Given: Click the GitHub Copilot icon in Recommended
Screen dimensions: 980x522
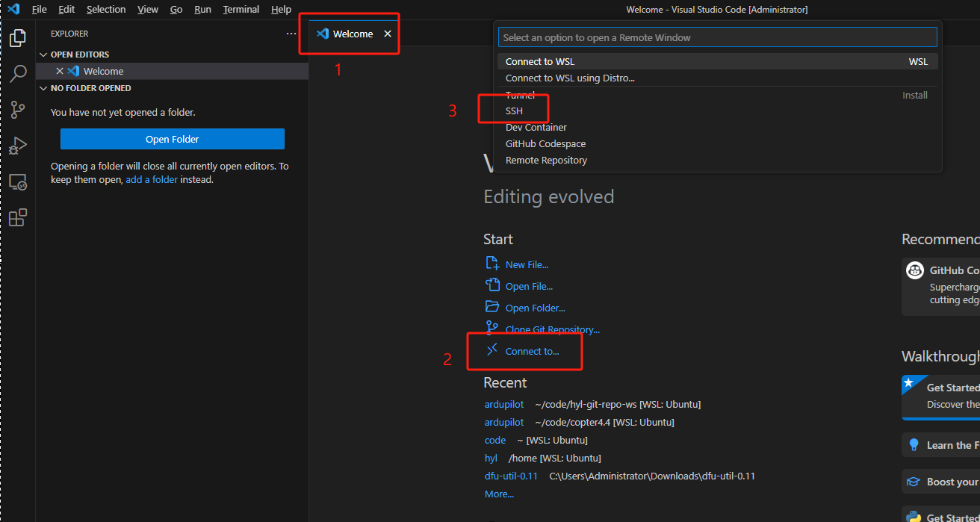Looking at the screenshot, I should click(x=915, y=270).
